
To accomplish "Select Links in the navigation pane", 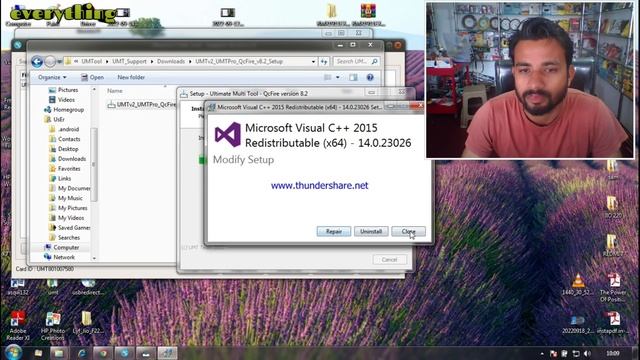I will click(60, 178).
